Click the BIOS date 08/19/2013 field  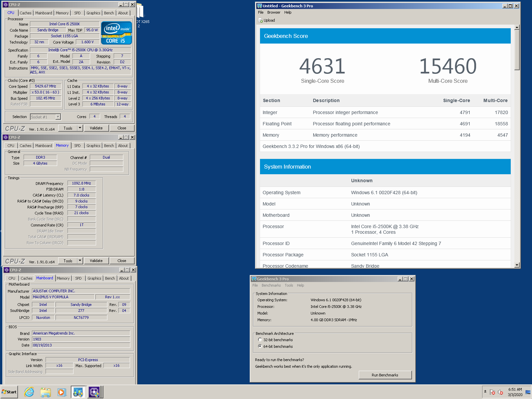coord(81,345)
